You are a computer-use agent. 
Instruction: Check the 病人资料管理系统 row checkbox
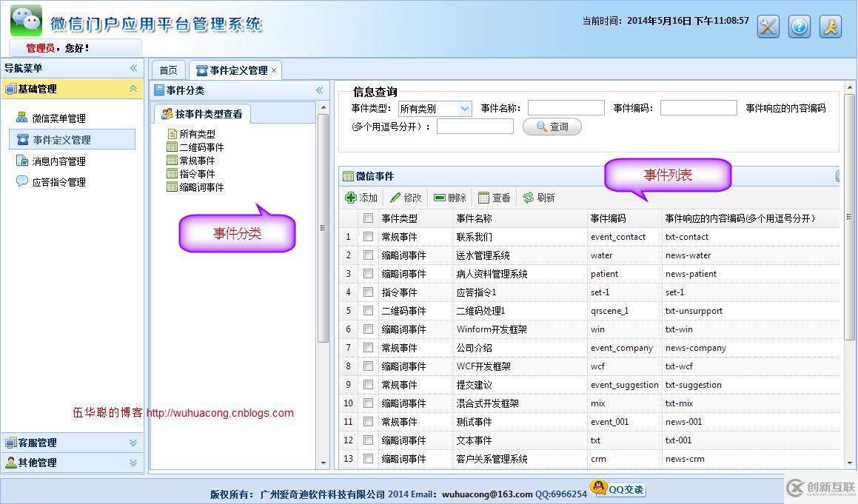tap(368, 274)
